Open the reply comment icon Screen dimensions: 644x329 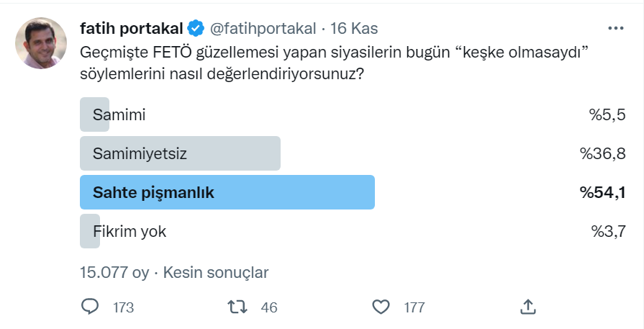[x=89, y=307]
